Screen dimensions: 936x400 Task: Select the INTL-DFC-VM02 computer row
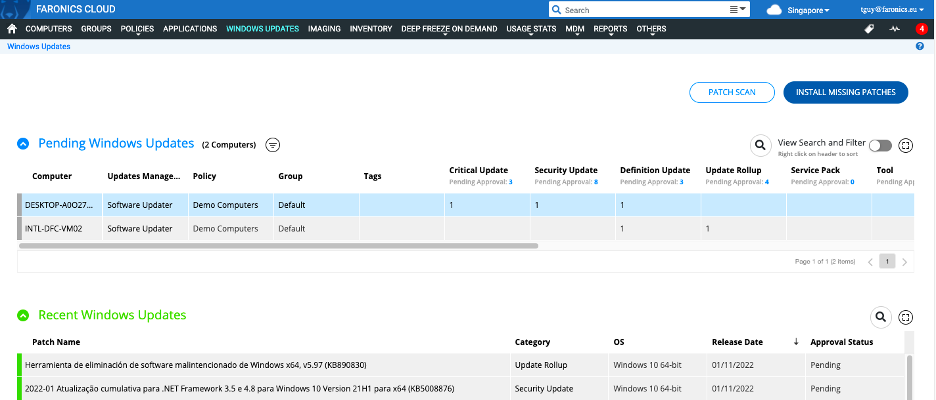click(x=466, y=229)
